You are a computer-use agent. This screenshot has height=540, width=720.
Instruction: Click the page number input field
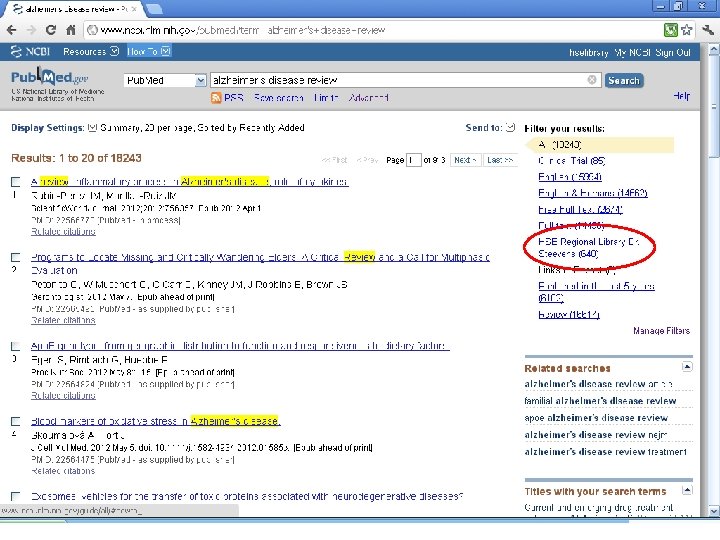coord(413,160)
